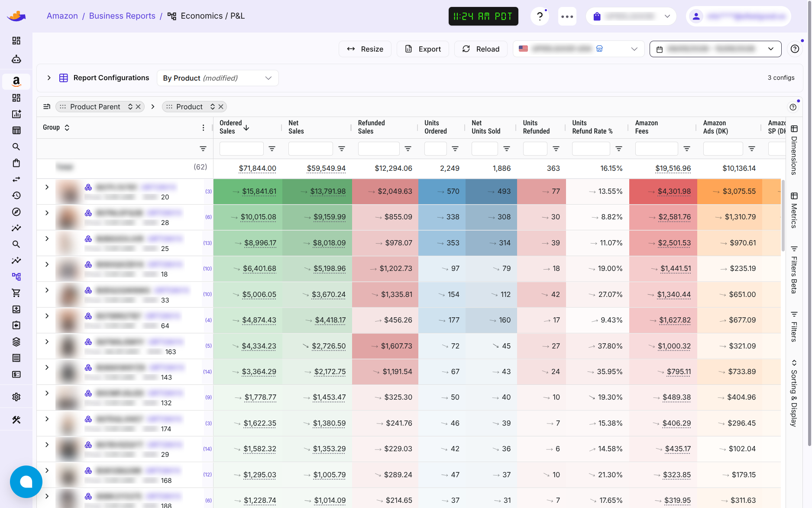This screenshot has height=508, width=812.
Task: Remove the Product Parent grouping chip
Action: click(138, 107)
